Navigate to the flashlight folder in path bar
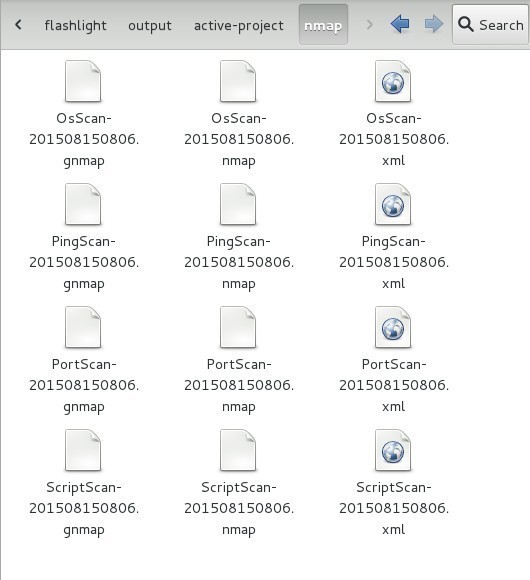Screen dimensions: 530x580 click(75, 25)
